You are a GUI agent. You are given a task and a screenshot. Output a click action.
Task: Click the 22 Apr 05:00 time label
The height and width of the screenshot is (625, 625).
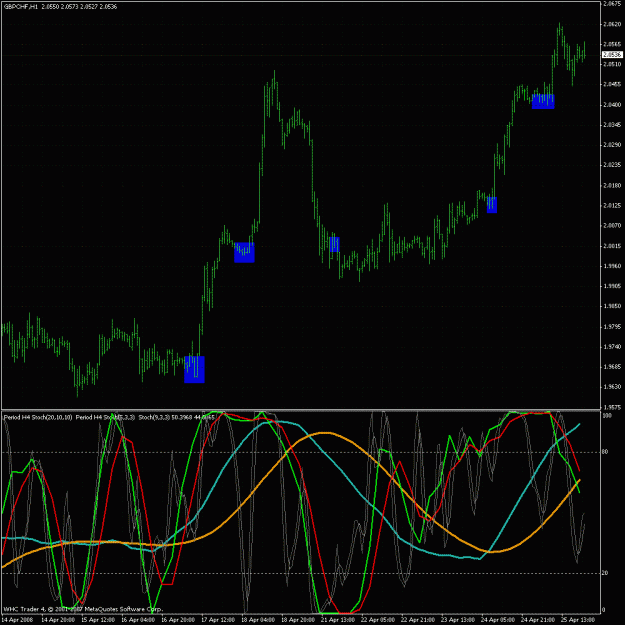point(377,620)
